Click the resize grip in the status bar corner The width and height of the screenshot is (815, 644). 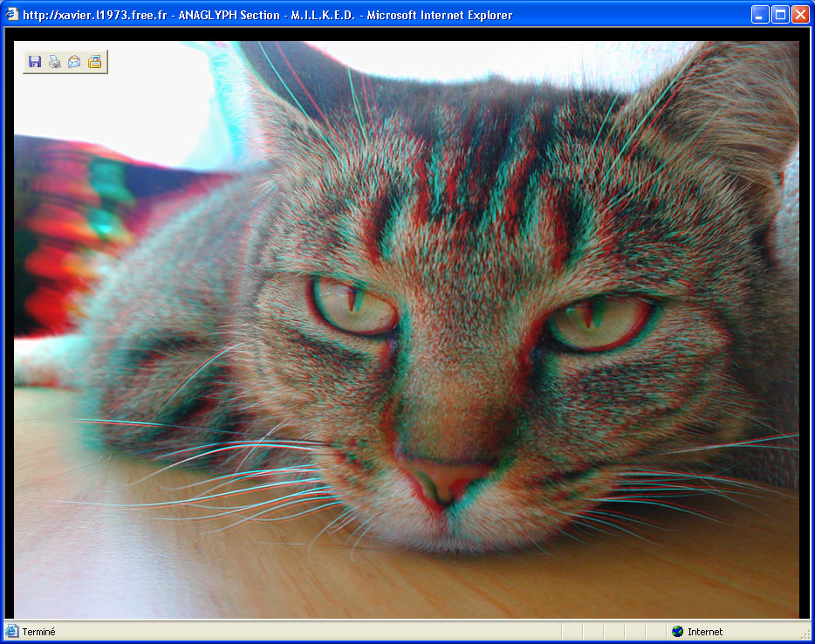click(x=805, y=634)
